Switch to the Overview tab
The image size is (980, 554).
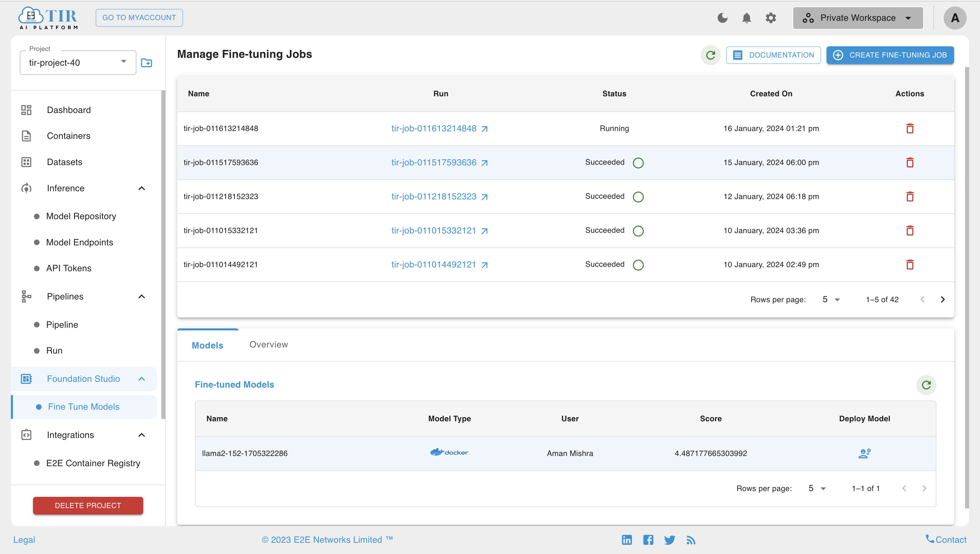click(268, 345)
